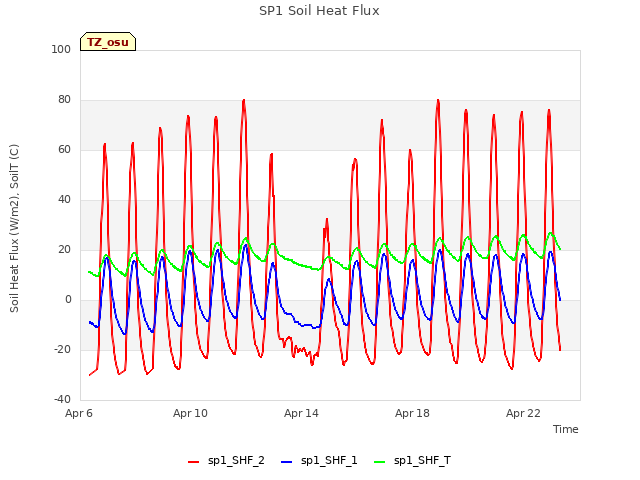Click the 100 y-axis tick label
This screenshot has height=480, width=640.
tap(61, 49)
